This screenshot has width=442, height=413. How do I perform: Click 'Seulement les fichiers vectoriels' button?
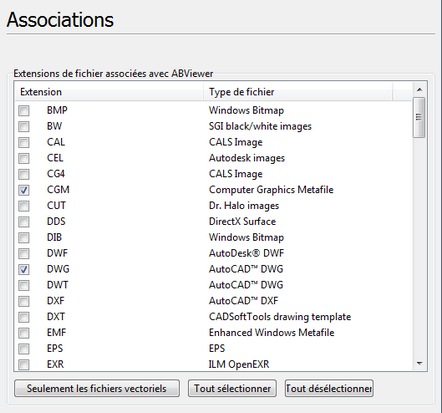click(97, 388)
